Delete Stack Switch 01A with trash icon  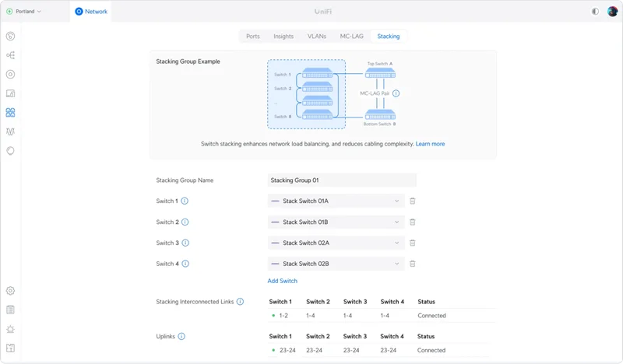click(x=413, y=201)
